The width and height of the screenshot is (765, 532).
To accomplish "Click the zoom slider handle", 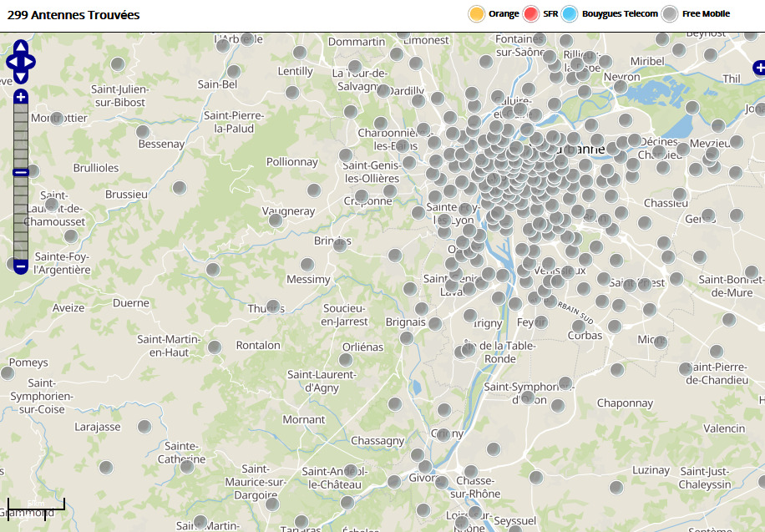I will pos(21,172).
